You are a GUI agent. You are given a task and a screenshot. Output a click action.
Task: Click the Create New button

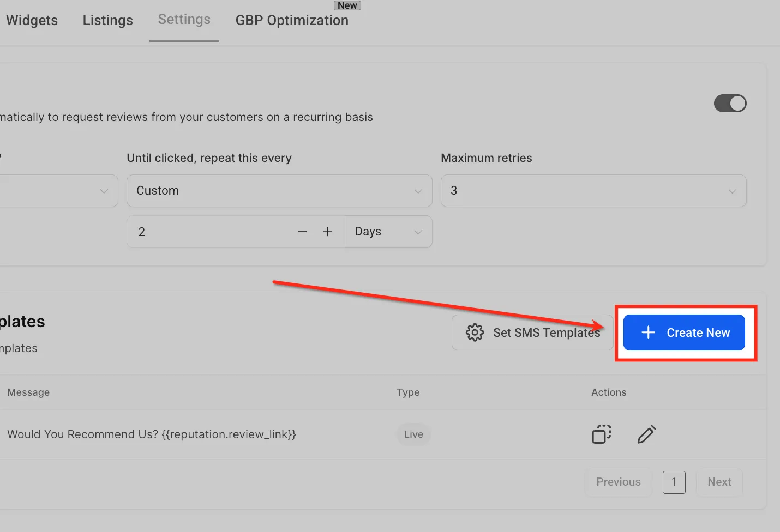[684, 332]
